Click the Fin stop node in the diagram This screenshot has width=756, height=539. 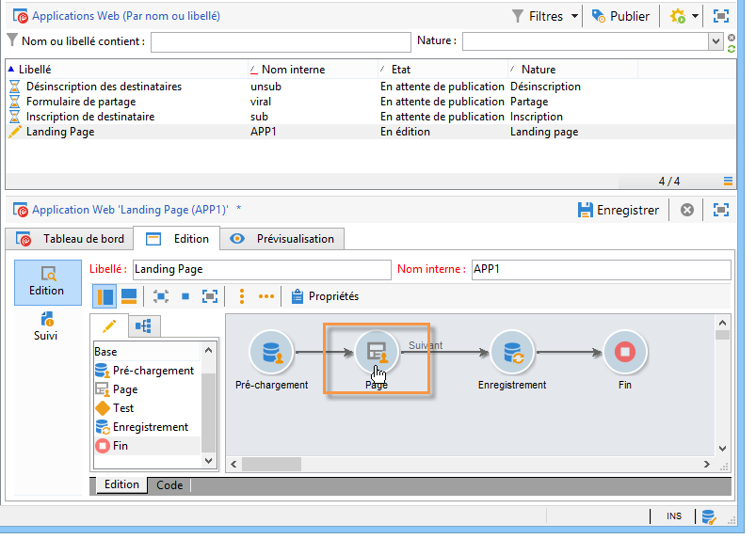pyautogui.click(x=625, y=354)
